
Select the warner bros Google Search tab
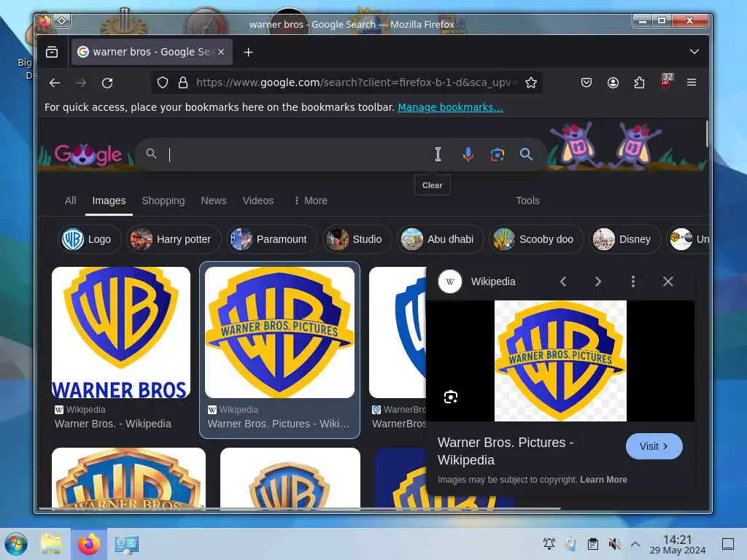point(152,52)
